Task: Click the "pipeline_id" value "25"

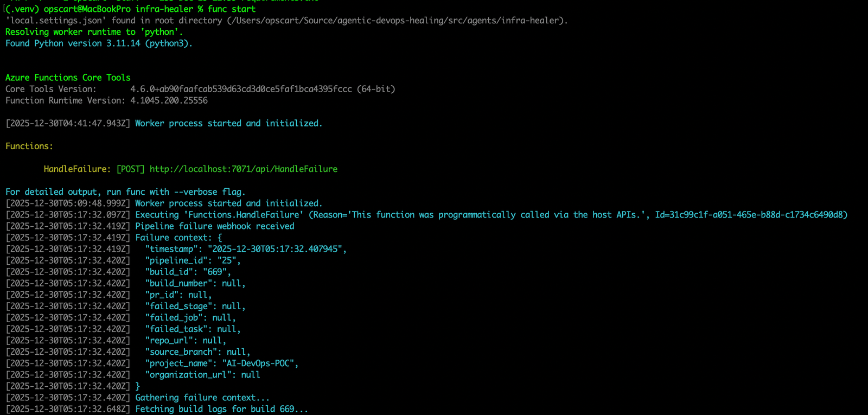Action: pyautogui.click(x=227, y=260)
